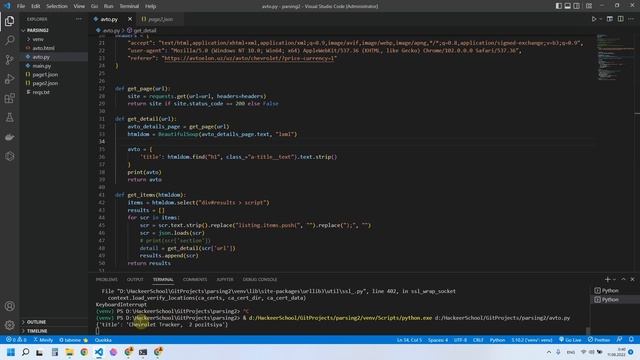This screenshot has width=640, height=360.
Task: Open the Run and Debug view
Action: pyautogui.click(x=9, y=79)
